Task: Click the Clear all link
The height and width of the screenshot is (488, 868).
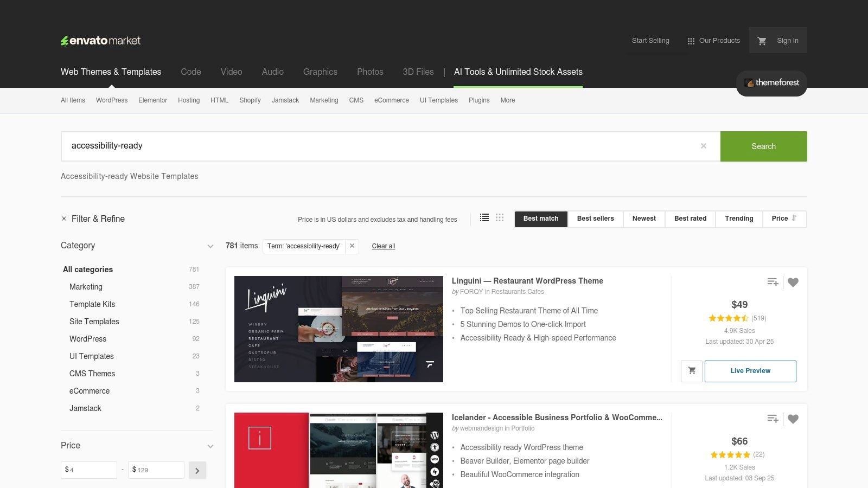Action: click(384, 246)
